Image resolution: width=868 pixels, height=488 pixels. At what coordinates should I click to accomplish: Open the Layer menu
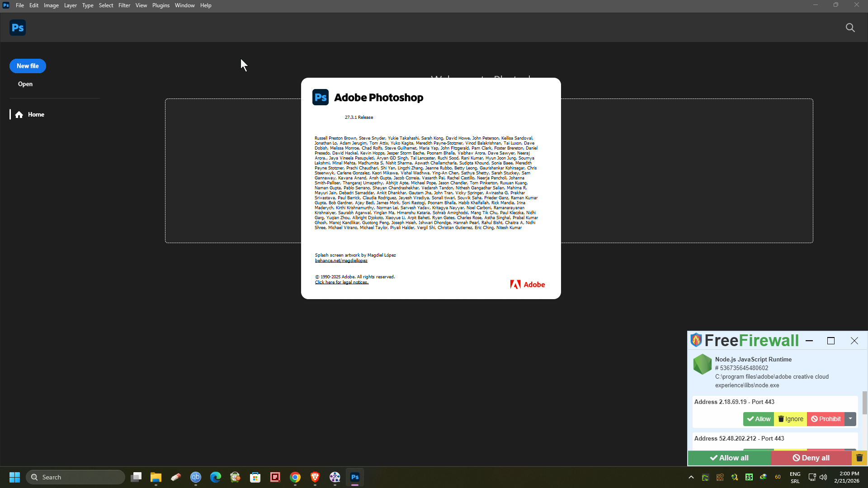click(x=70, y=5)
